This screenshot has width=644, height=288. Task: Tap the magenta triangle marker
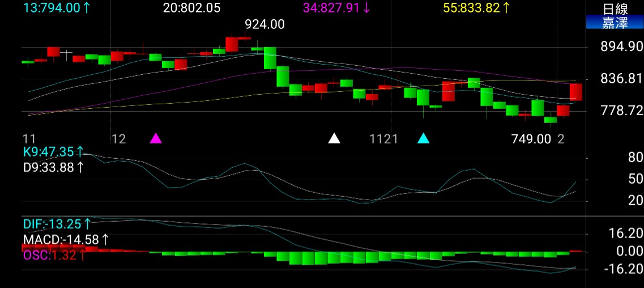156,138
